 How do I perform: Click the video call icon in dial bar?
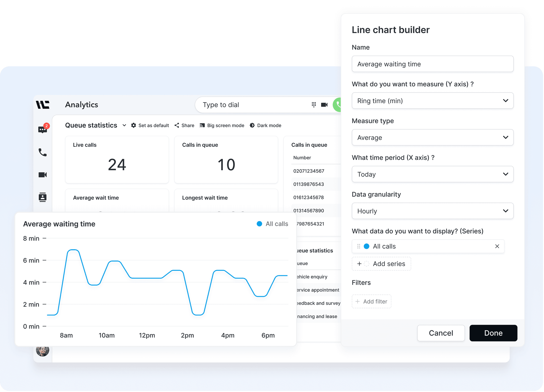point(324,105)
